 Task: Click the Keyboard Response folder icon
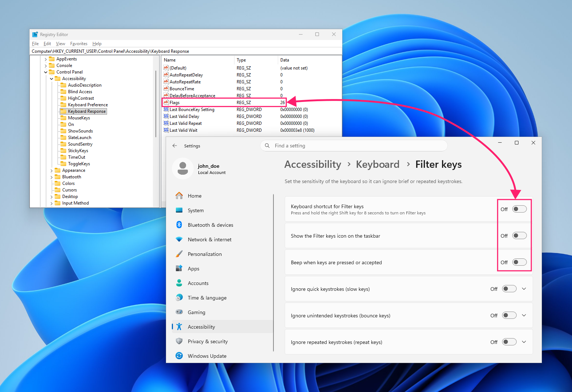pyautogui.click(x=63, y=111)
